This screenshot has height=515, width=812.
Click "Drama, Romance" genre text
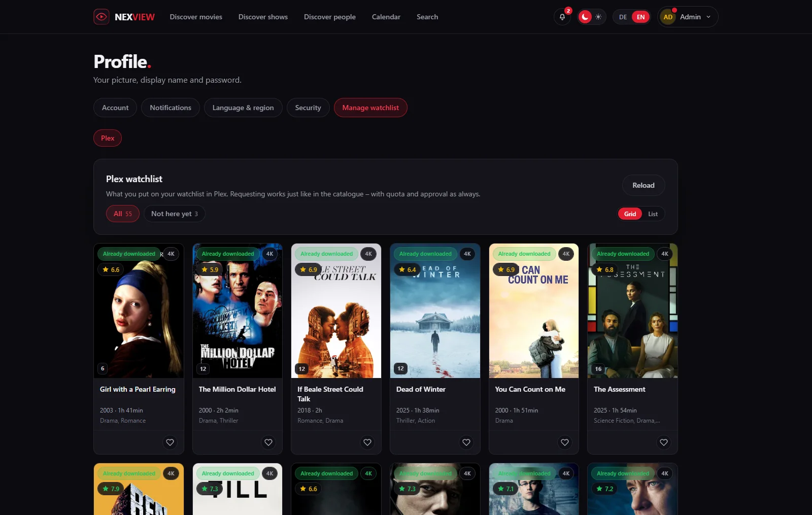123,421
